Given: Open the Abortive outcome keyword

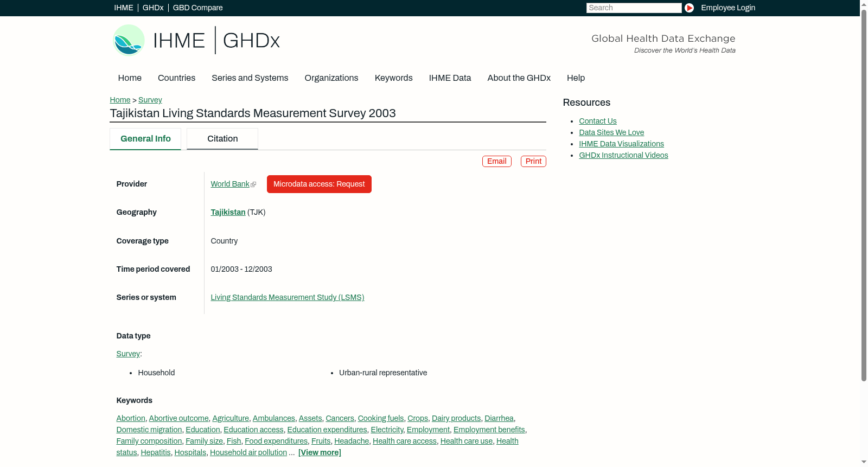Looking at the screenshot, I should [x=179, y=418].
